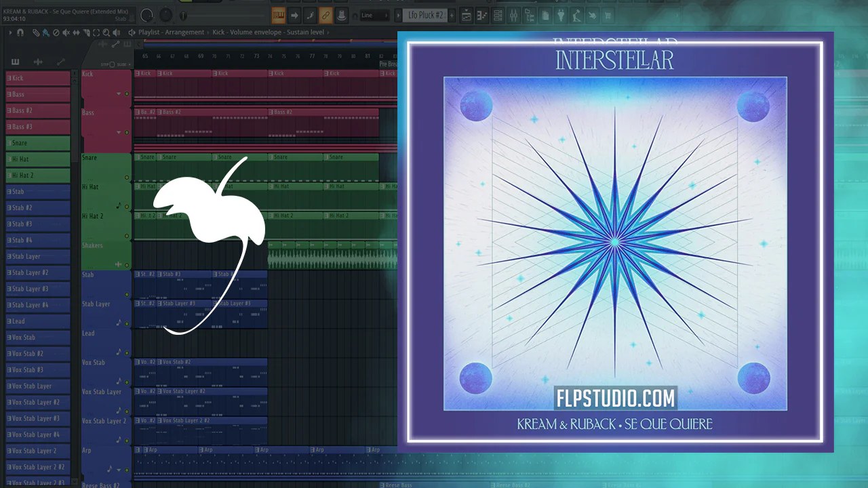Screen dimensions: 868x488
Task: Select the dashed-square Select tool in playlist toolbar
Action: (x=96, y=33)
